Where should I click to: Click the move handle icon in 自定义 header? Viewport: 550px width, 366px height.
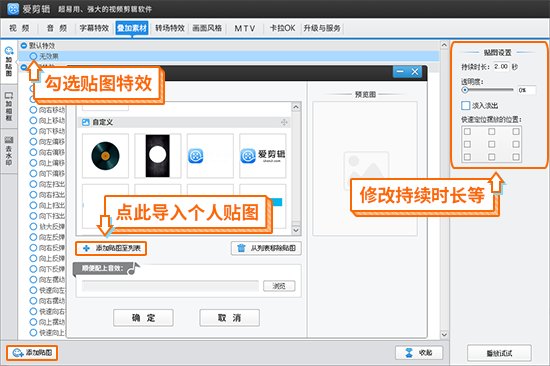tap(284, 122)
